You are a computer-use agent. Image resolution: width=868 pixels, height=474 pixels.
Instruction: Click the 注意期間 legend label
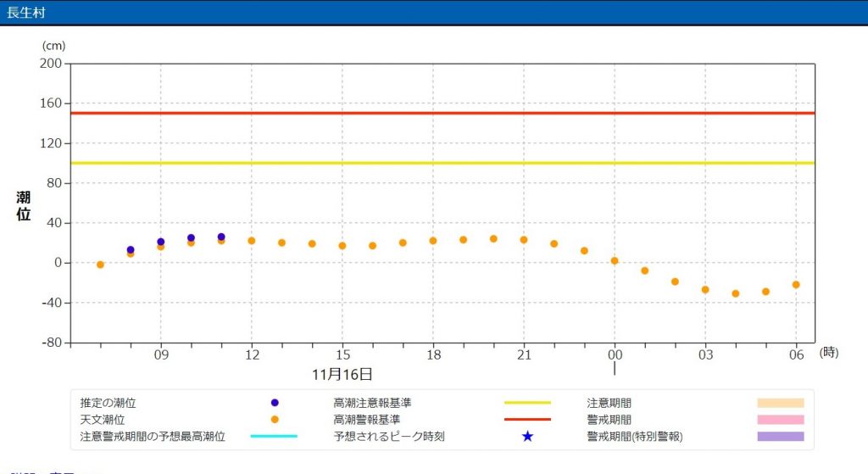[x=609, y=403]
